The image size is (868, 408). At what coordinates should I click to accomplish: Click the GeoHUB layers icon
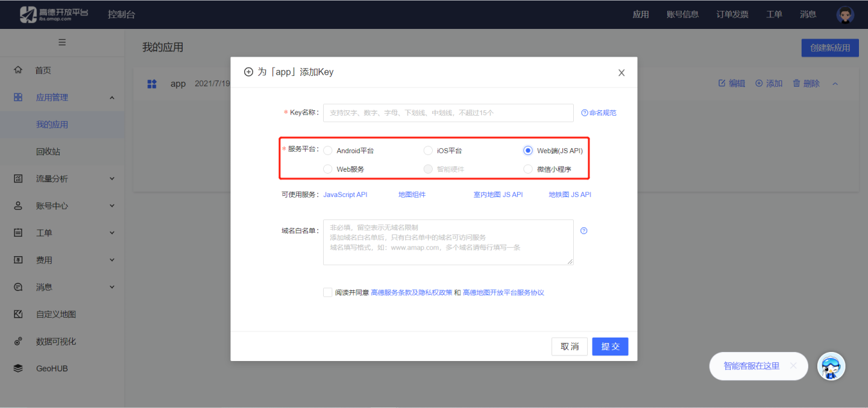click(18, 368)
